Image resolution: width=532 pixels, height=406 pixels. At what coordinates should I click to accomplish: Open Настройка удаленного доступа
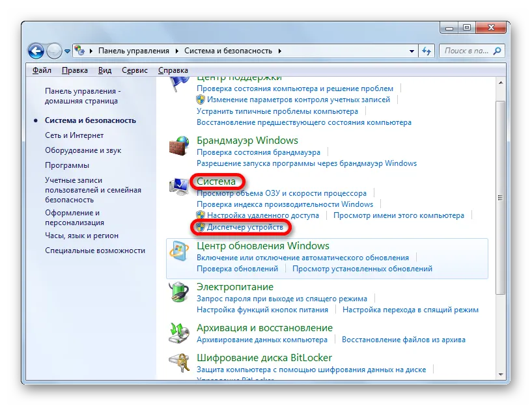[263, 215]
